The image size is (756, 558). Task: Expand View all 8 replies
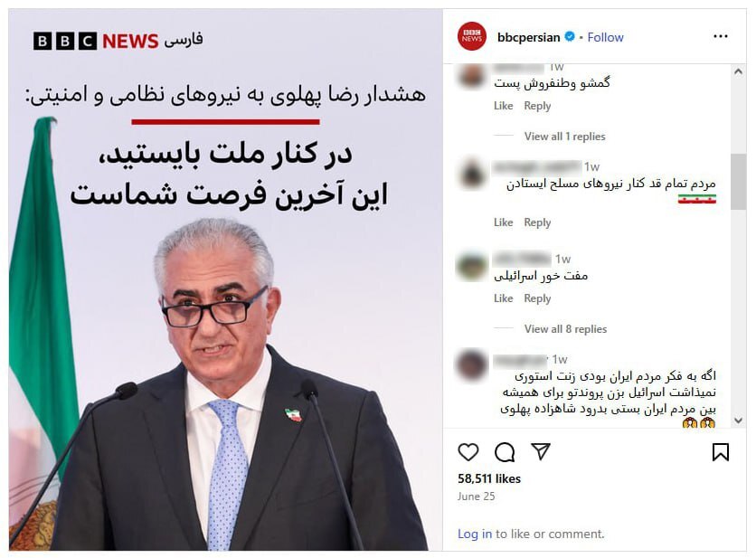tap(565, 329)
